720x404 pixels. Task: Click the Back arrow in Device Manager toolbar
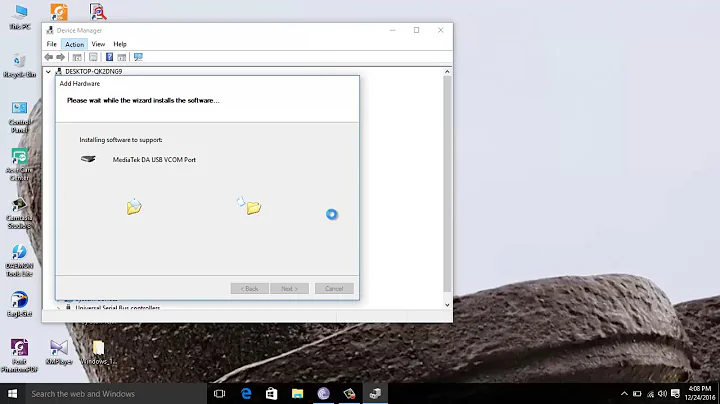[49, 57]
